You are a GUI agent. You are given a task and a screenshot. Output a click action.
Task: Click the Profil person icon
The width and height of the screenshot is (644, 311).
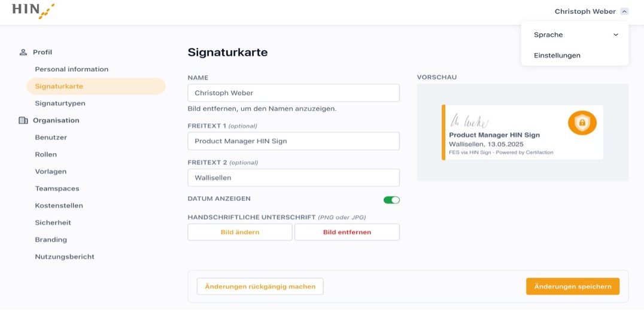coord(23,52)
